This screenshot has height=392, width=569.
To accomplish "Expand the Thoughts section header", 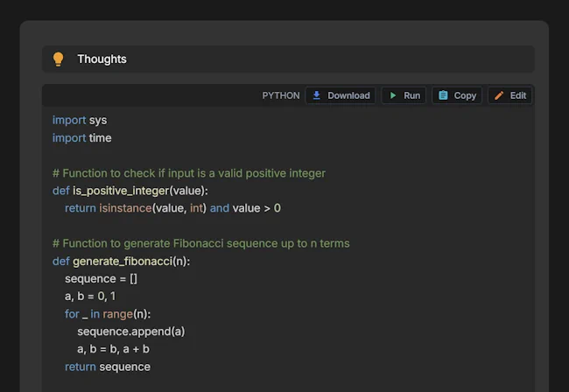I will (288, 59).
